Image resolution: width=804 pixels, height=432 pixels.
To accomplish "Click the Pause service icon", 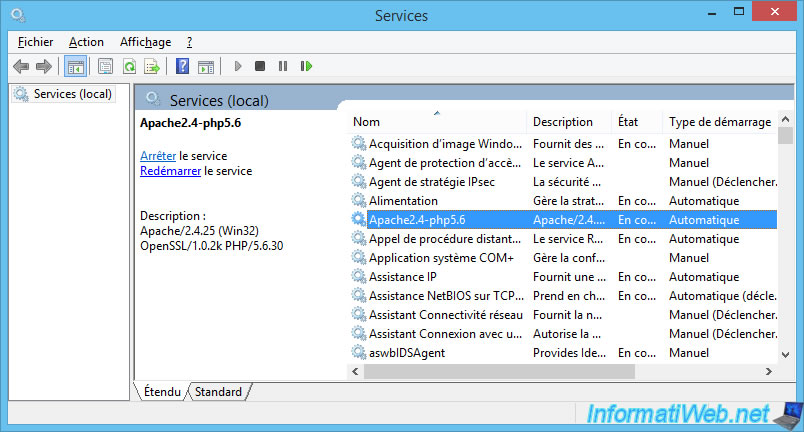I will [x=283, y=66].
